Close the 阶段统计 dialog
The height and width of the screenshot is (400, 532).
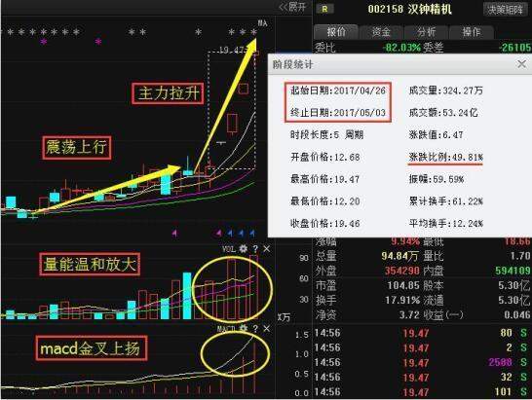521,64
